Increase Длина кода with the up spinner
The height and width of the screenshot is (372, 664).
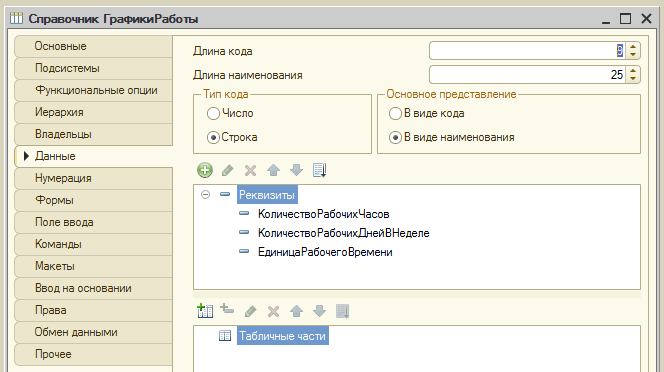pos(633,47)
